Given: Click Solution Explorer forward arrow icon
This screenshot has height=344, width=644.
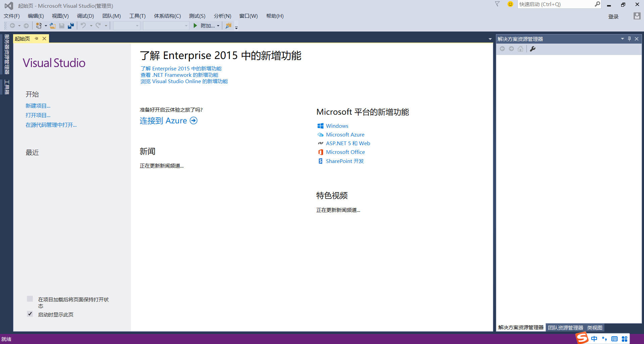Looking at the screenshot, I should (511, 49).
